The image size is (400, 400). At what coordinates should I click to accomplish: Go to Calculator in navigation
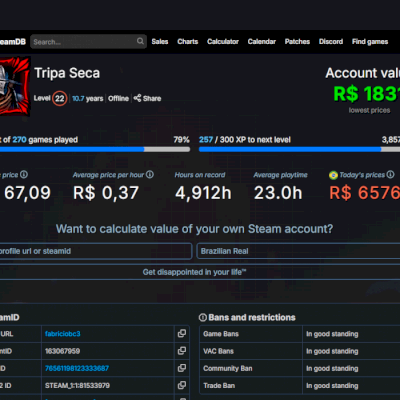click(x=223, y=42)
